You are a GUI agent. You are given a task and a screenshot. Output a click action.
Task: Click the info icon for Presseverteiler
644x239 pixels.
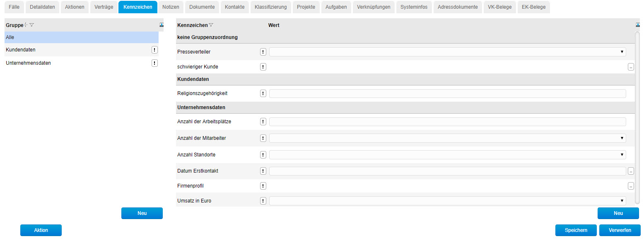(263, 52)
